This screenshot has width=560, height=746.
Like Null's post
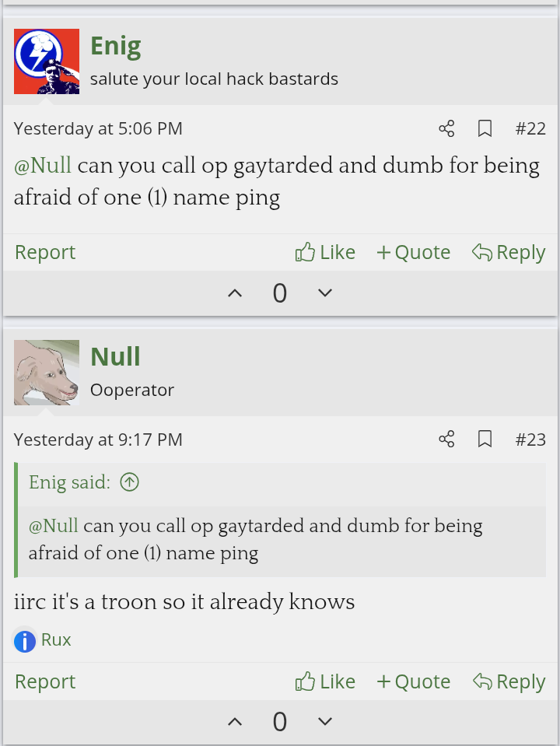tap(325, 681)
